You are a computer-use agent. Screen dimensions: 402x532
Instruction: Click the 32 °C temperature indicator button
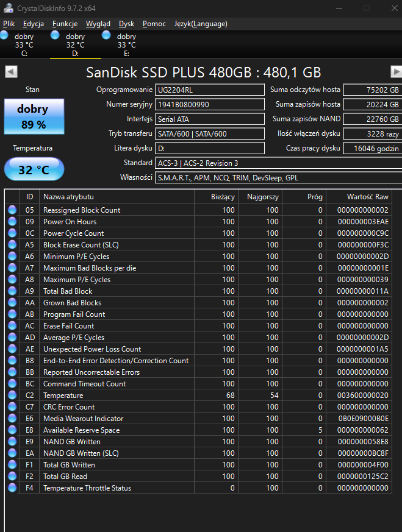(x=34, y=170)
